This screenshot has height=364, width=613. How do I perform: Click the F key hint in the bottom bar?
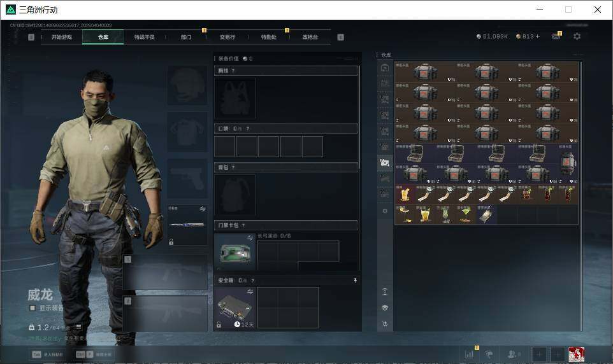(x=89, y=354)
